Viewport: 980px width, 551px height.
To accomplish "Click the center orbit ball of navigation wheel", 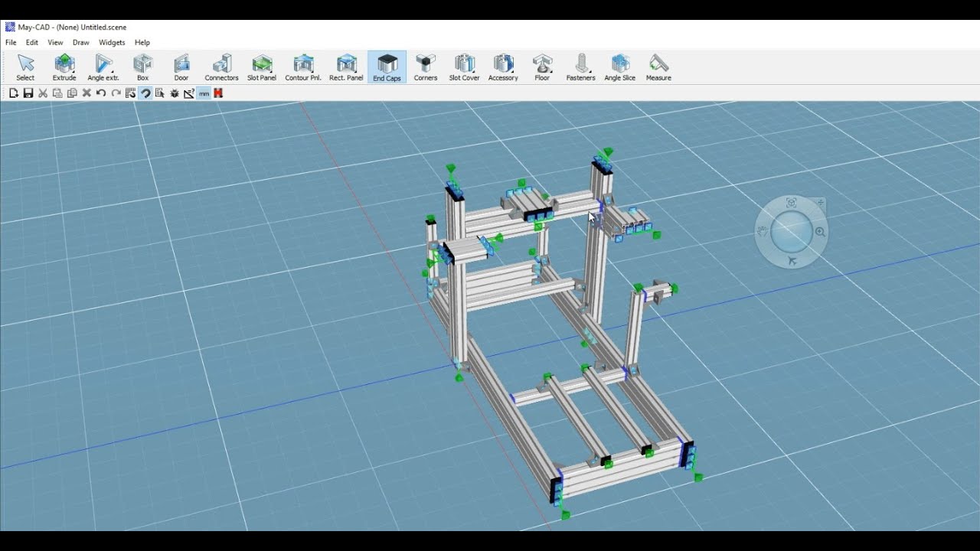I will (x=792, y=231).
